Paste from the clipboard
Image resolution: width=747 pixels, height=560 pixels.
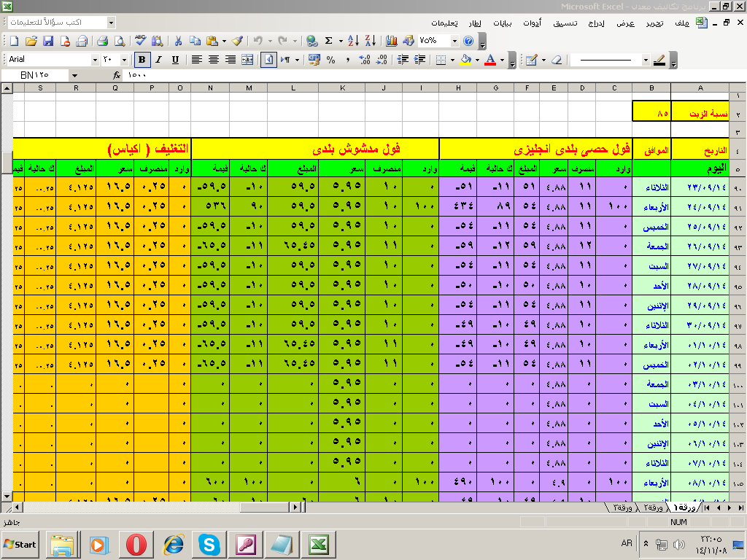point(212,41)
